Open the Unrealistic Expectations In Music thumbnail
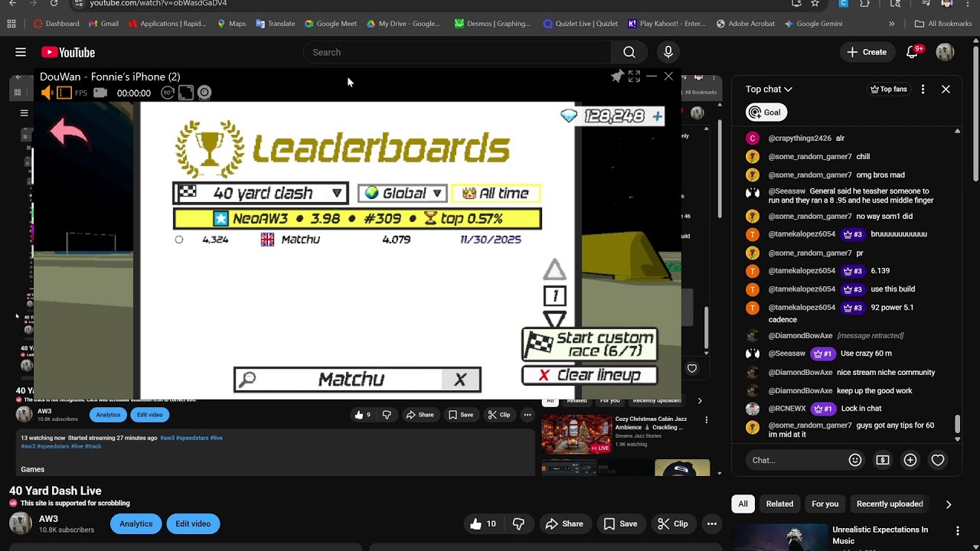 (x=778, y=536)
